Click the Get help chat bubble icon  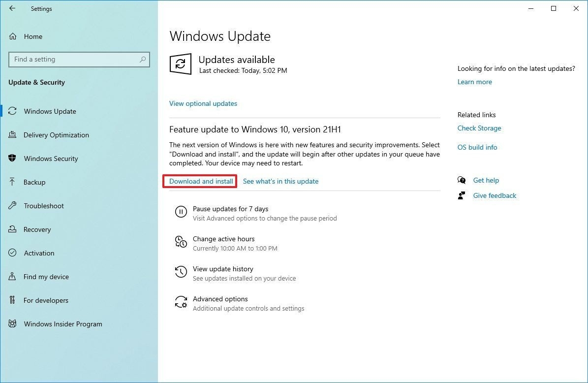click(x=462, y=180)
